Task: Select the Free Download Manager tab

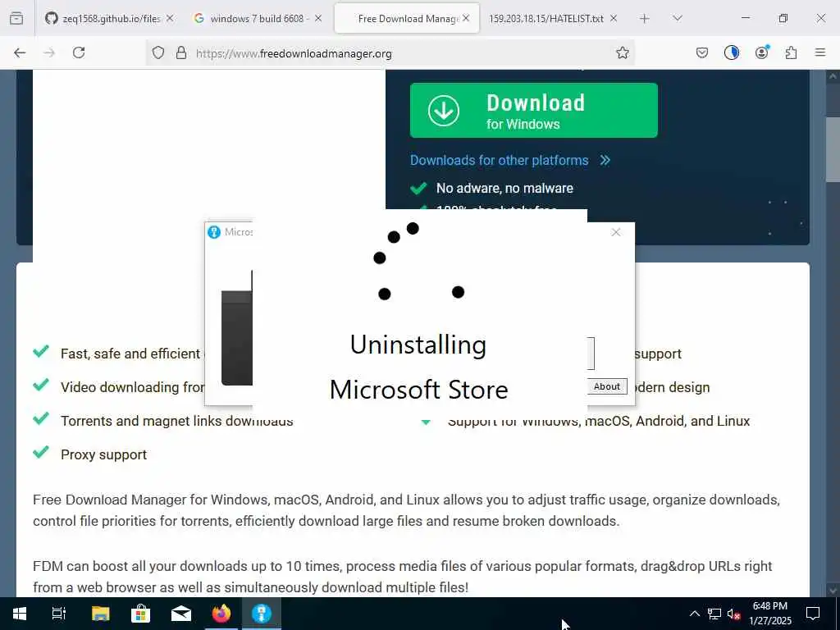Action: (407, 18)
